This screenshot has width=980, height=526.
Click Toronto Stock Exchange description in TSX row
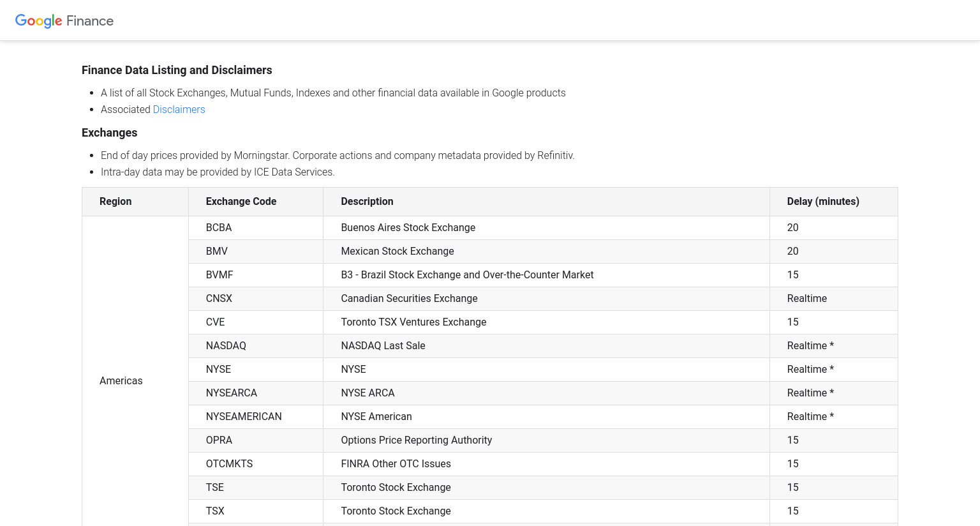tap(396, 511)
